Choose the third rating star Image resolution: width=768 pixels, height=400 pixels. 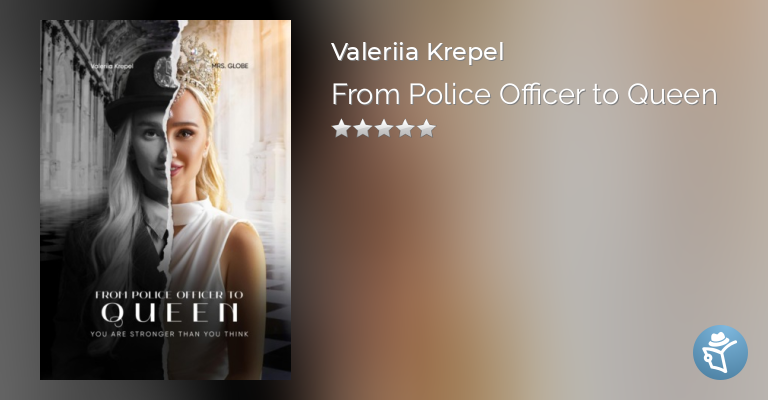(384, 128)
